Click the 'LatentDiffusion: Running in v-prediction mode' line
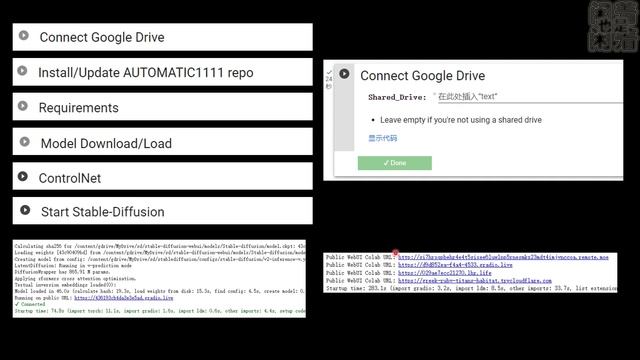This screenshot has height=360, width=640. coord(73,266)
